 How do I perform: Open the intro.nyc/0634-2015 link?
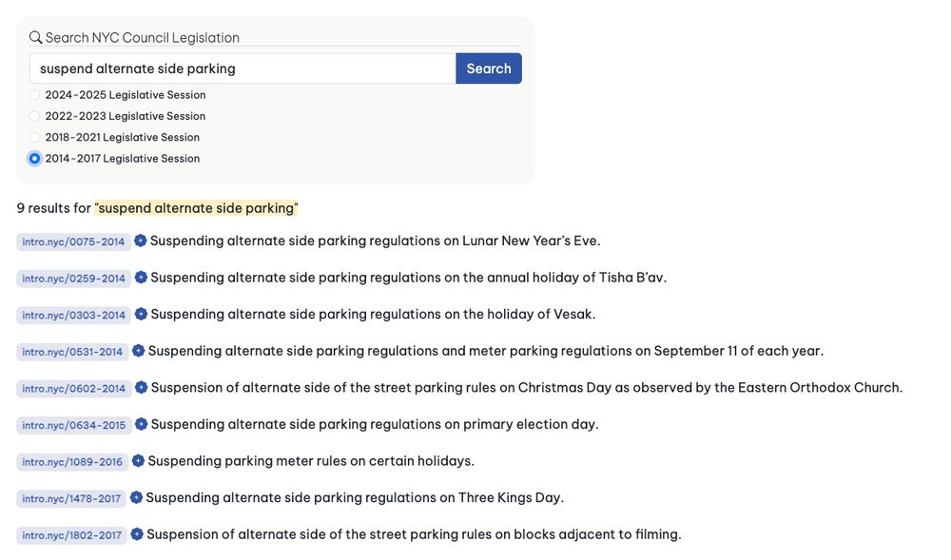[x=73, y=425]
